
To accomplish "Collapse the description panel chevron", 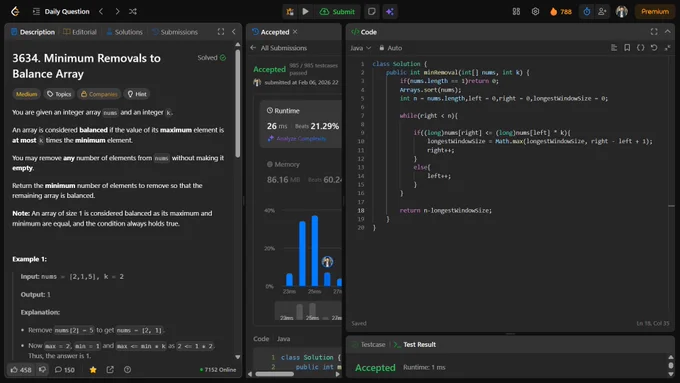I will click(234, 32).
